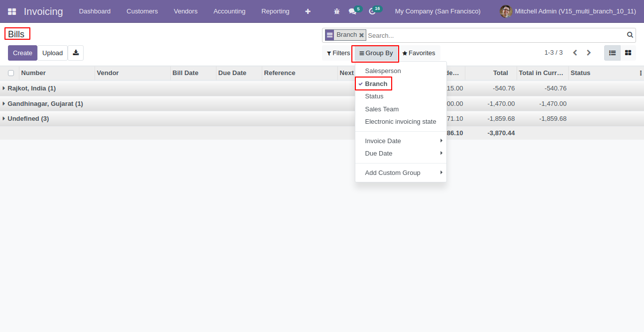Open the apps grid home menu icon
644x332 pixels.
pos(12,11)
